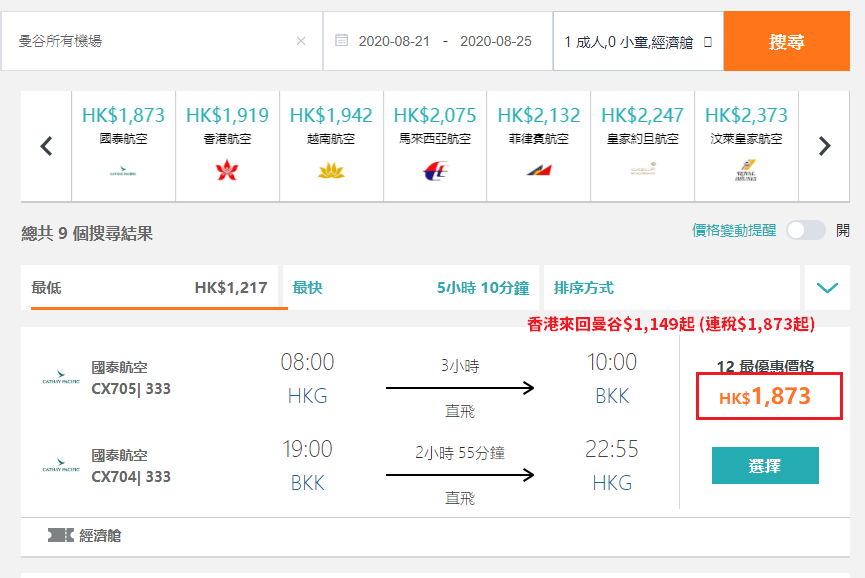Filter by 越南航空 HK$1,942

click(x=331, y=146)
